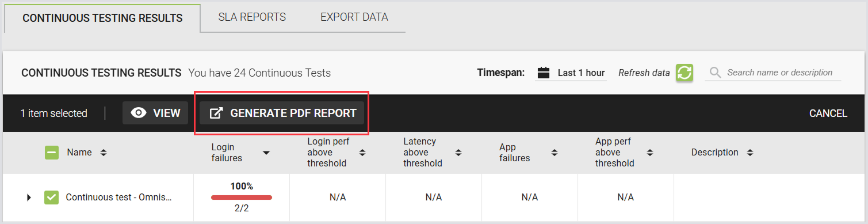Expand the Continuous test - Omnis row
Viewport: 868px width, 224px height.
[x=29, y=198]
